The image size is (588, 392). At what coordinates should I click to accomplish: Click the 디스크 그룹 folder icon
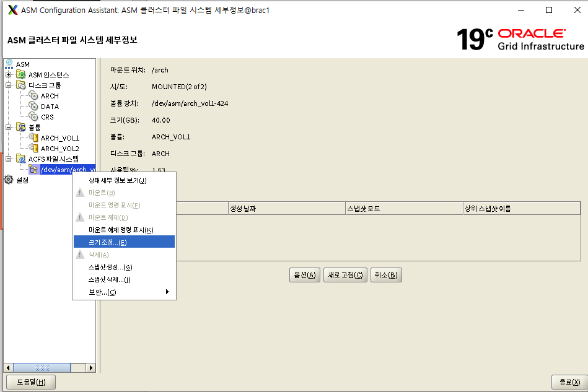point(21,85)
